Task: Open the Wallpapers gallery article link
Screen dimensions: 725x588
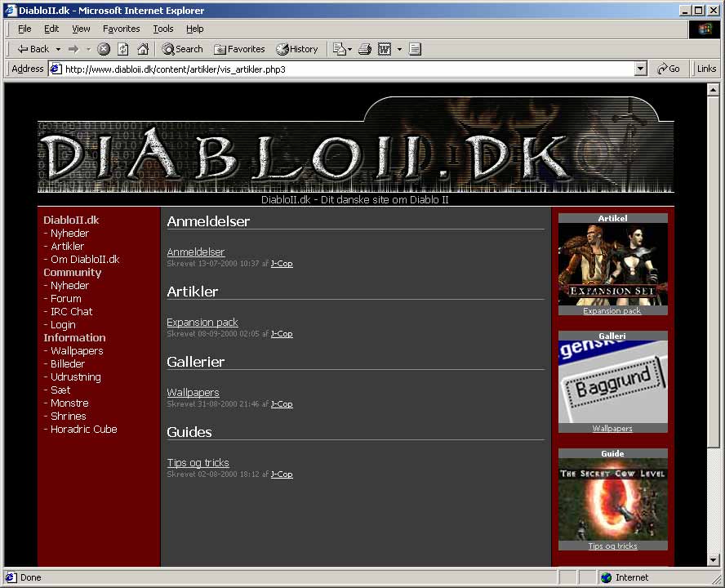Action: [x=193, y=392]
